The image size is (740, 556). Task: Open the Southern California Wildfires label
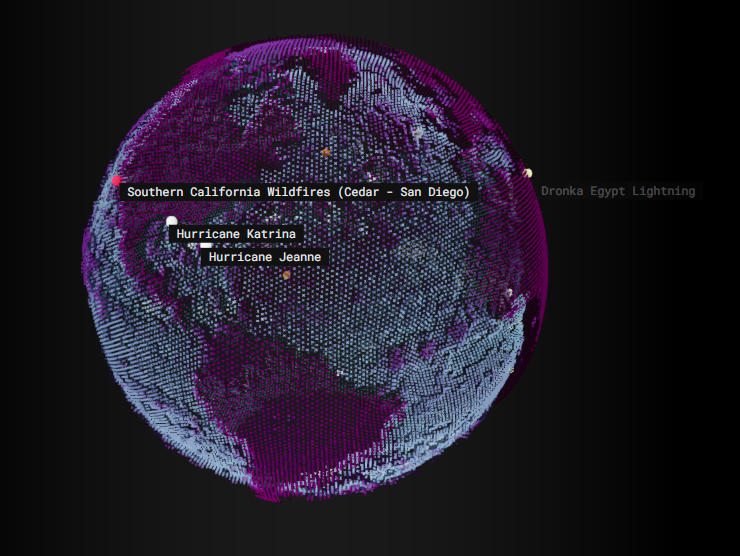298,191
